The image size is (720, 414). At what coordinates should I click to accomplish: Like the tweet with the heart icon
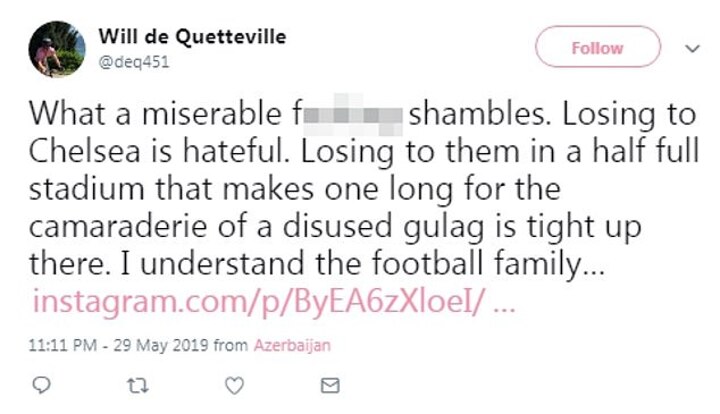[233, 384]
